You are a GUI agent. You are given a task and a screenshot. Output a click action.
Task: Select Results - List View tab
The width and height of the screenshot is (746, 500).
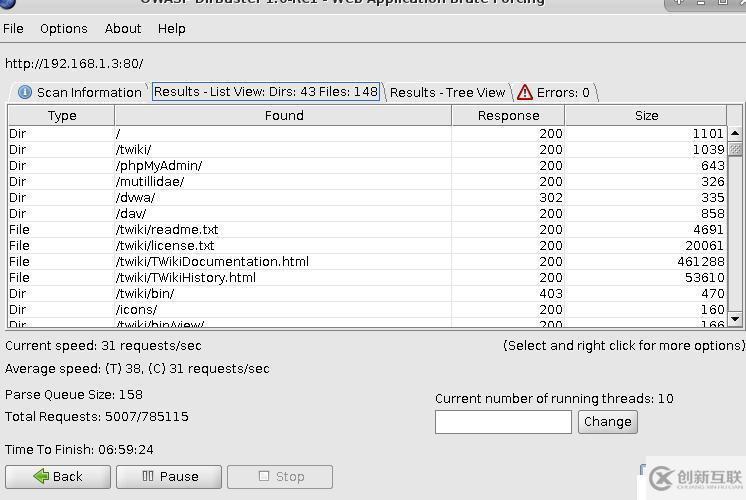266,91
